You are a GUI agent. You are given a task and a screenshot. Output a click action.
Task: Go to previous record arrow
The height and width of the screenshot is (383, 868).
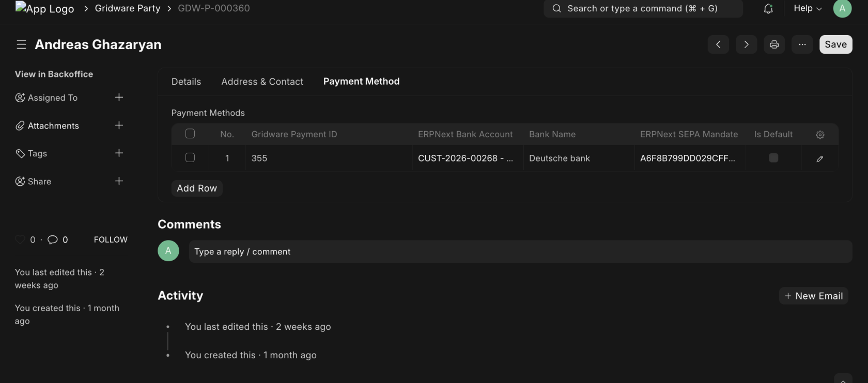(718, 44)
